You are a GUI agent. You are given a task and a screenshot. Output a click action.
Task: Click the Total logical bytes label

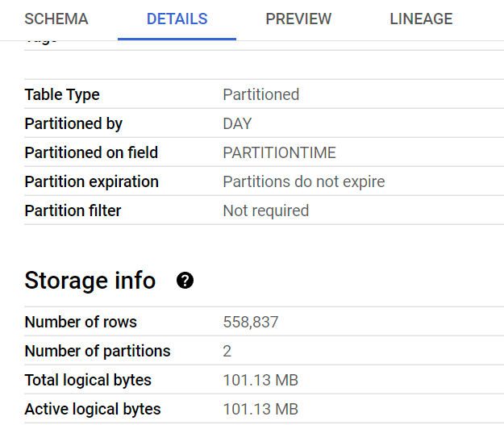point(88,380)
